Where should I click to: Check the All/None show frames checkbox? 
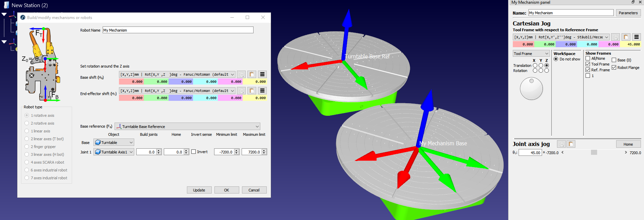[588, 58]
